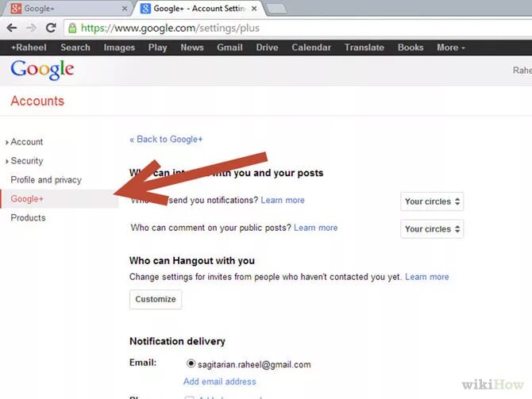532x399 pixels.
Task: Click the browser forward arrow
Action: pyautogui.click(x=31, y=28)
